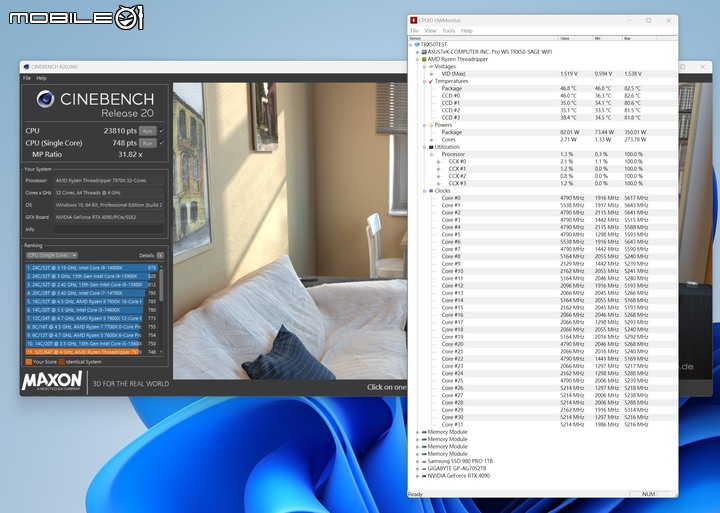The image size is (720, 513).
Task: Select ranking entry 2 Intel Core i9-13900K
Action: (x=91, y=276)
